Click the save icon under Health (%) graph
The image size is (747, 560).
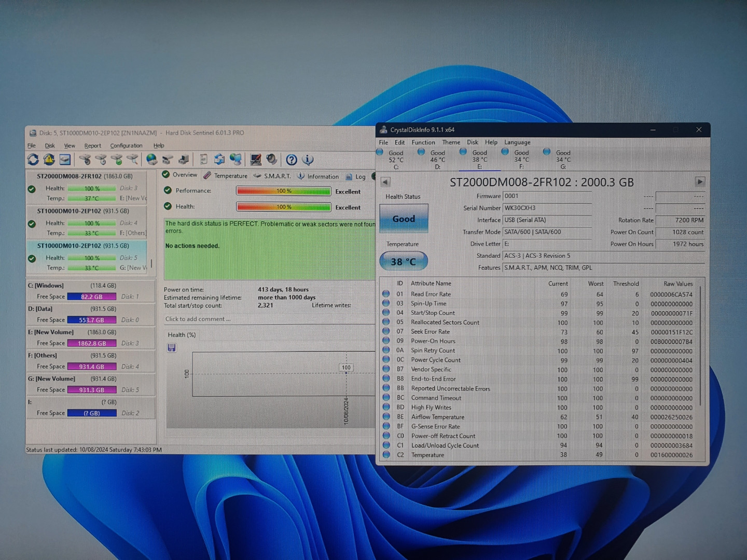172,348
